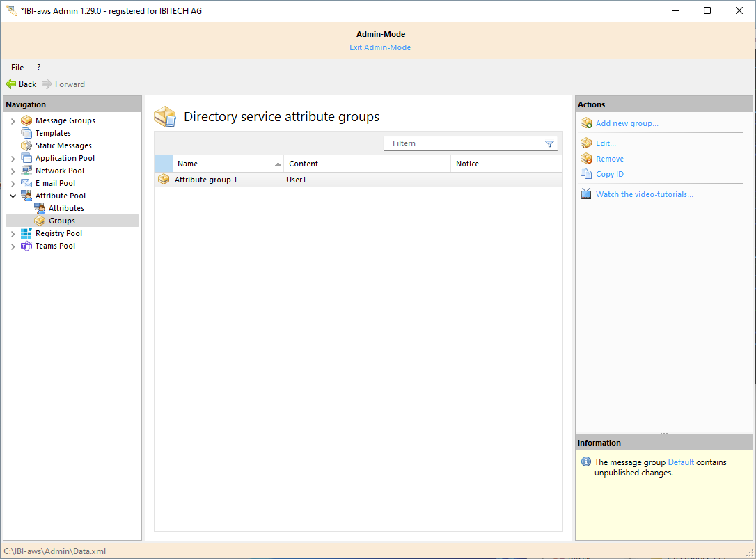Screen dimensions: 756x559
Task: Expand the Network Pool tree node
Action: tap(13, 171)
